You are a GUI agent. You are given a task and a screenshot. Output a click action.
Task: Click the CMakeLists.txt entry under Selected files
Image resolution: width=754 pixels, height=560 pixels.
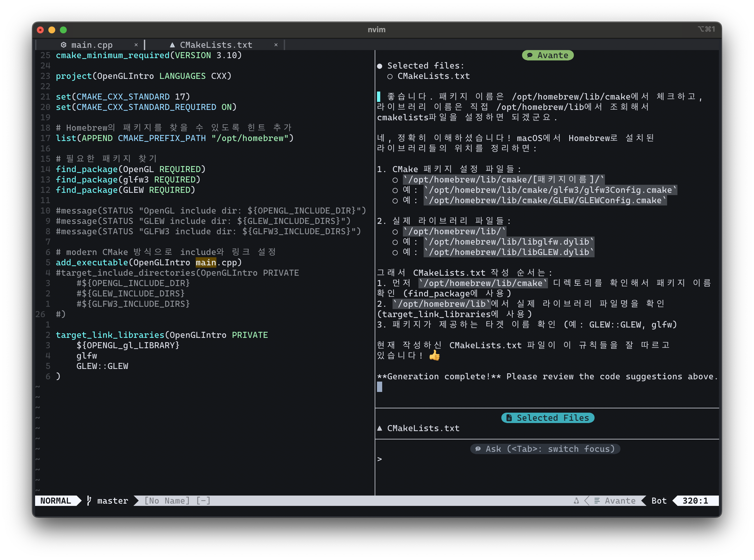433,76
